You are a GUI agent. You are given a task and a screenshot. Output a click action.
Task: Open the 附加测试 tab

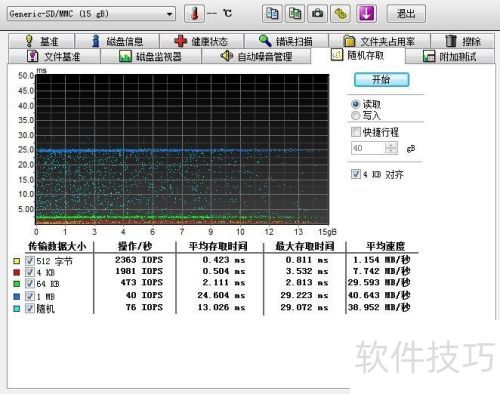[x=450, y=56]
